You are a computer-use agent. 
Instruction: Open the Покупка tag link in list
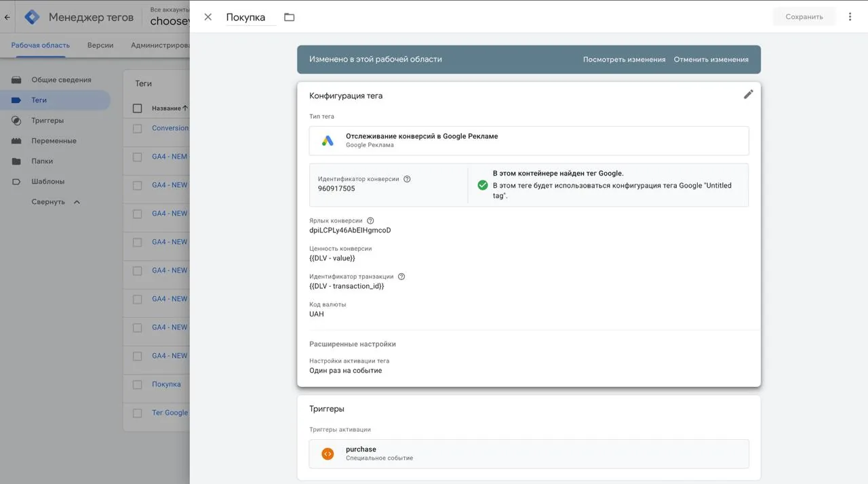coord(166,384)
